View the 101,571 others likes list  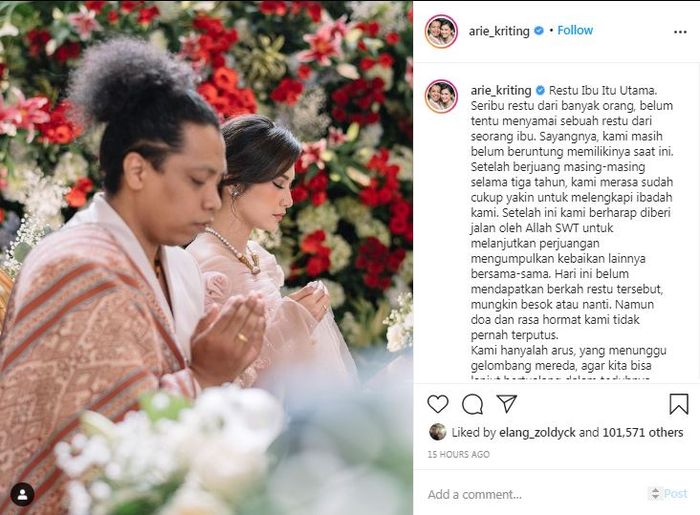pyautogui.click(x=642, y=432)
